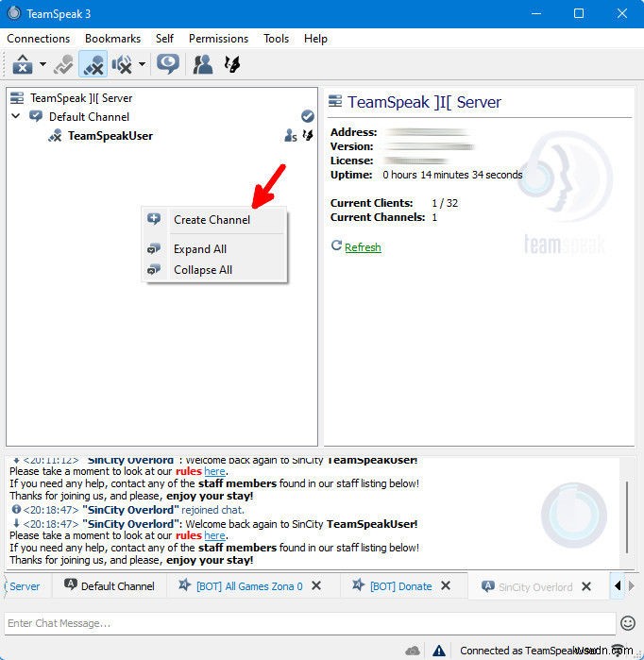Click the cloud sync status bar icon
The height and width of the screenshot is (660, 644).
pos(413,651)
